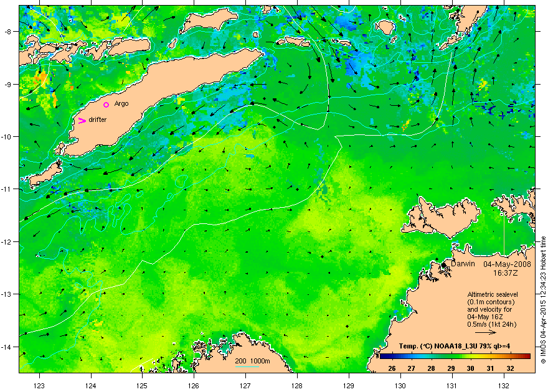Click colorbar tick label '30'

coord(470,368)
